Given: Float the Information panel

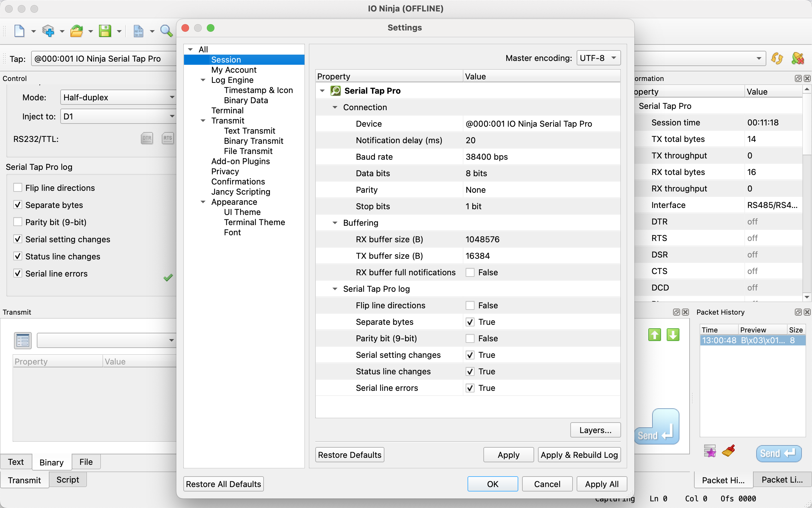Looking at the screenshot, I should coord(798,78).
